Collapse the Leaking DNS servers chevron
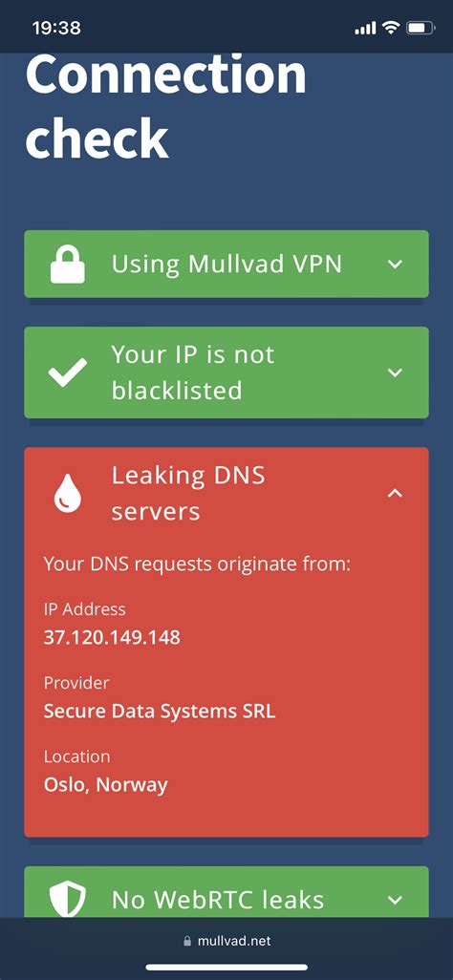 click(395, 493)
